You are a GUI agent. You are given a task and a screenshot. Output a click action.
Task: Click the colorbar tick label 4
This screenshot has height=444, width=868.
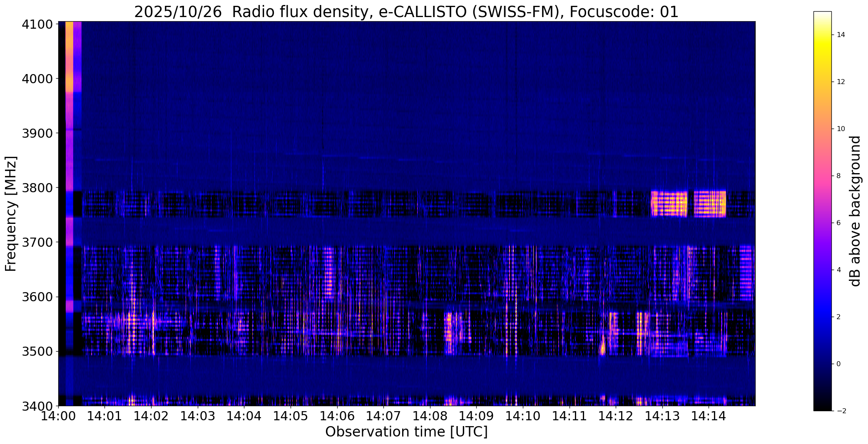pyautogui.click(x=838, y=270)
